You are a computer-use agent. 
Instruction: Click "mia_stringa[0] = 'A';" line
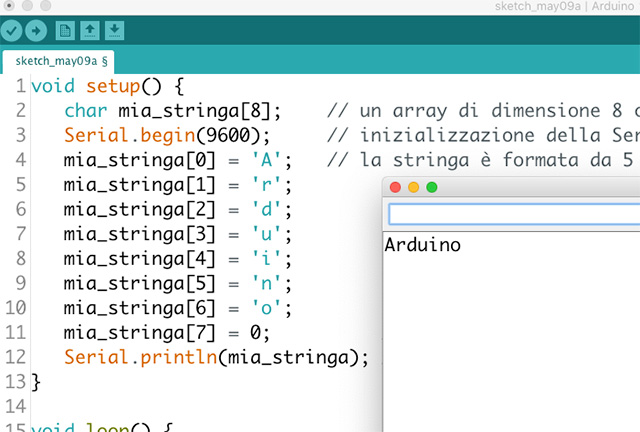[x=178, y=160]
